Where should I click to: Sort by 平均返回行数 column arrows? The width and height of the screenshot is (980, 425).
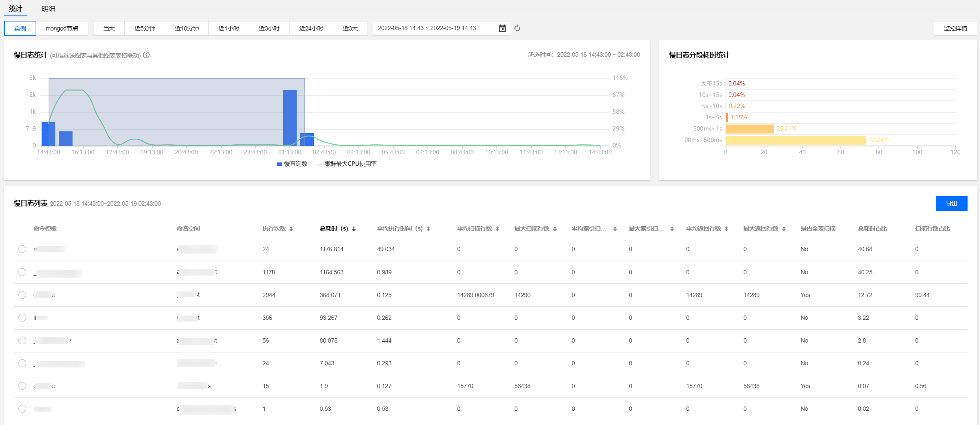pyautogui.click(x=727, y=229)
